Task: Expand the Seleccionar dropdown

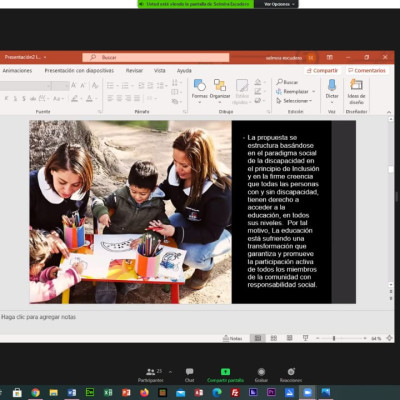Action: click(310, 101)
